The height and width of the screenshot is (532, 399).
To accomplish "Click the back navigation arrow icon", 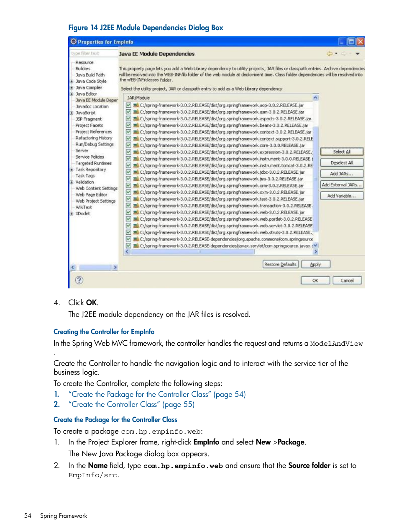I will pos(330,54).
